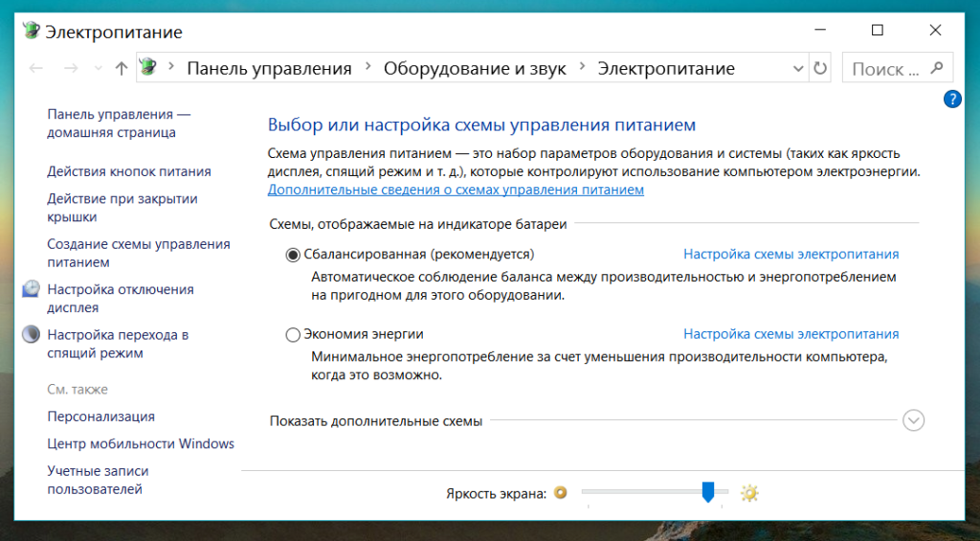Viewport: 980px width, 541px height.
Task: Expand chevron after Панель управления breadcrumb
Action: pos(368,66)
